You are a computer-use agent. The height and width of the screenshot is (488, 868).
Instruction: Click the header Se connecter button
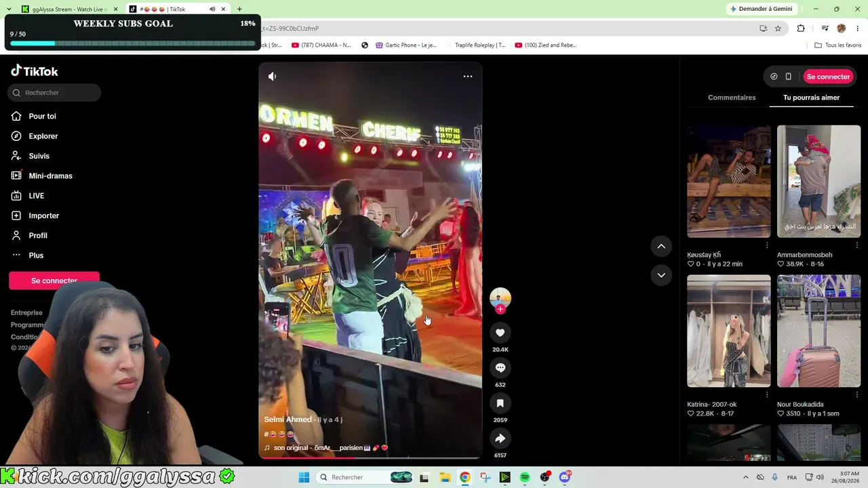coord(828,77)
